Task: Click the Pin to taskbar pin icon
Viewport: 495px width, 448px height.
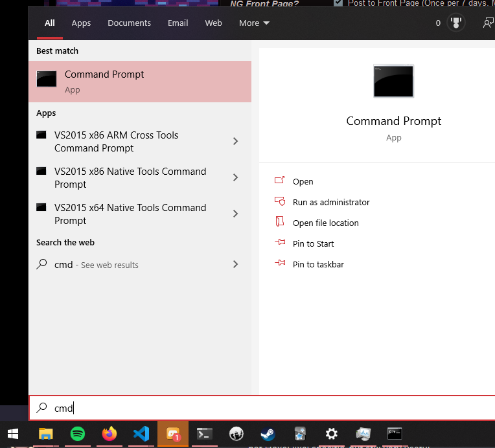Action: (280, 263)
